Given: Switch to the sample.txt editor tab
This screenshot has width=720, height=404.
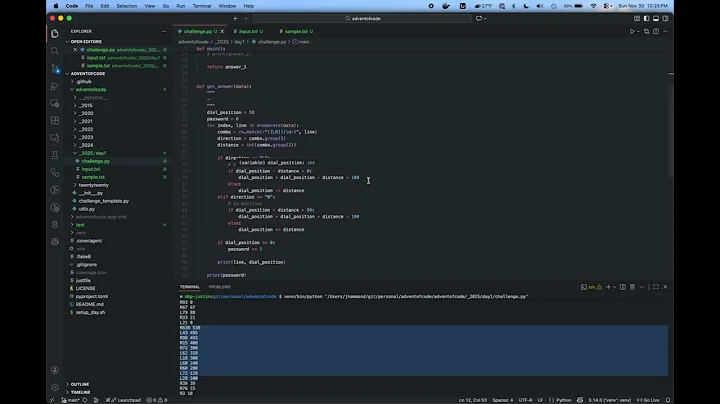Looking at the screenshot, I should tap(296, 31).
